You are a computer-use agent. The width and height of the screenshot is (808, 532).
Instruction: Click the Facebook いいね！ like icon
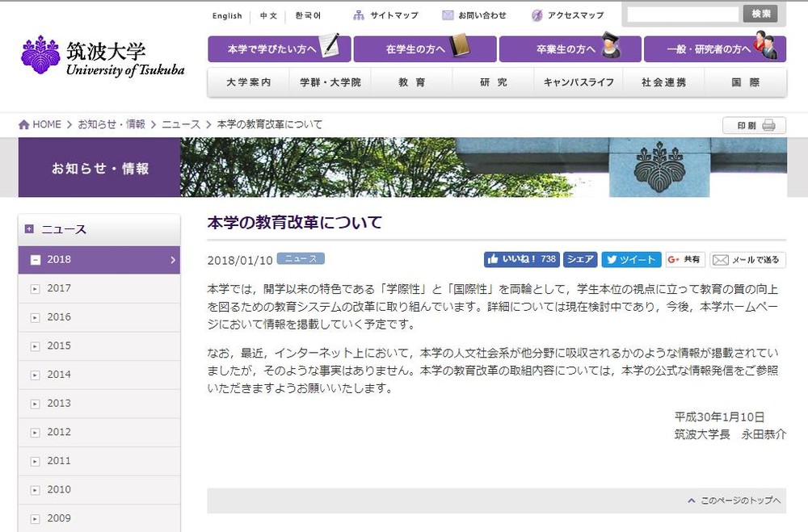[494, 259]
